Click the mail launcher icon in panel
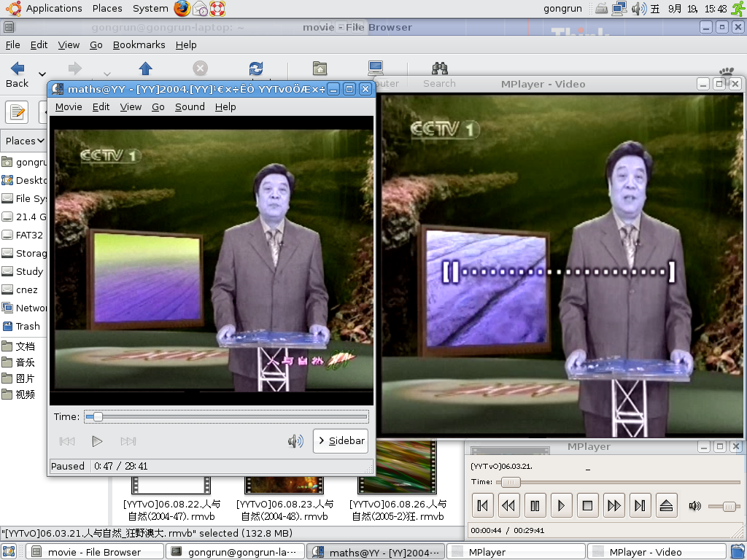Image resolution: width=747 pixels, height=560 pixels. point(200,9)
